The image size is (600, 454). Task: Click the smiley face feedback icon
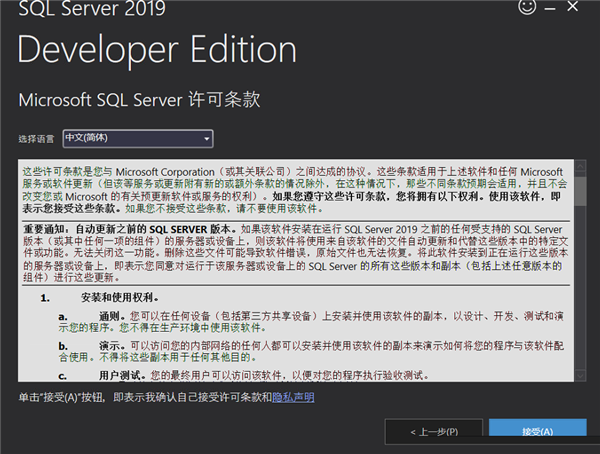point(528,8)
